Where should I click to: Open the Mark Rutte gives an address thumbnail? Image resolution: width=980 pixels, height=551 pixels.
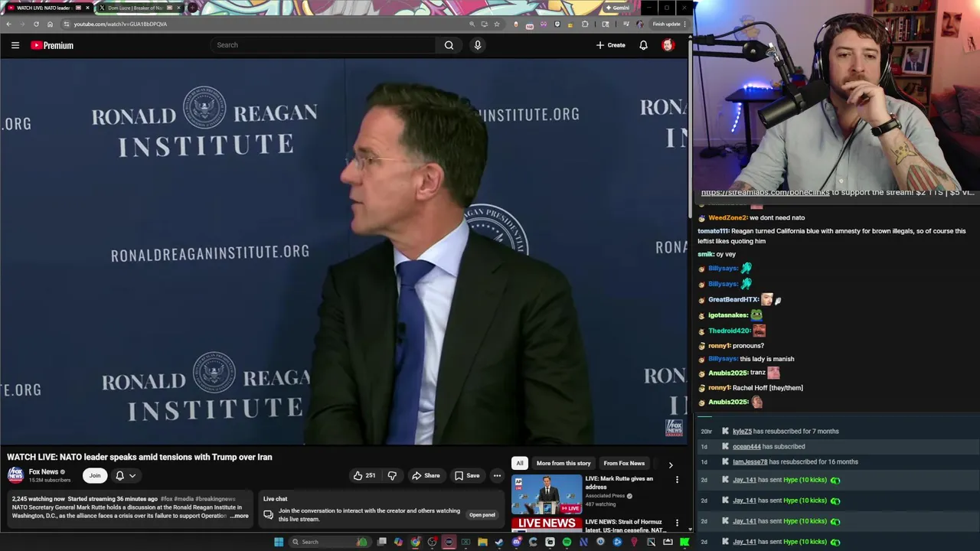pyautogui.click(x=547, y=494)
